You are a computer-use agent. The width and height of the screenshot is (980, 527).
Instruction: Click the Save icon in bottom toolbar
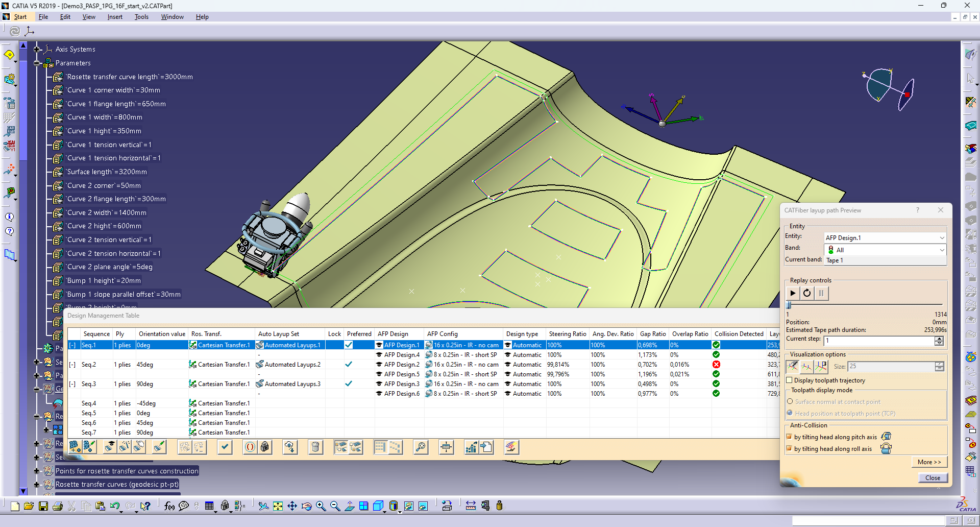point(43,506)
